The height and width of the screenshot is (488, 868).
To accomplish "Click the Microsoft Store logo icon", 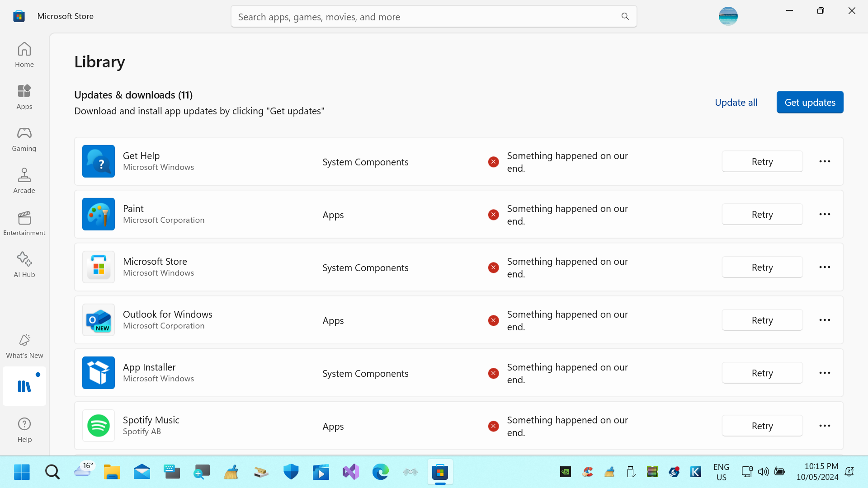I will point(19,16).
